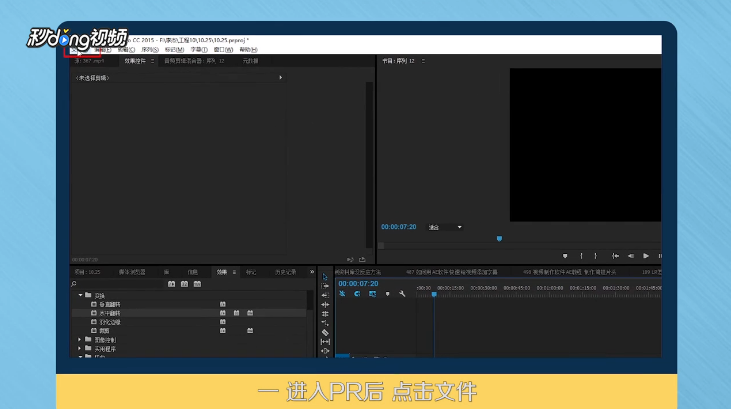The width and height of the screenshot is (731, 409).
Task: Open timeline display settings wrench
Action: [x=402, y=294]
